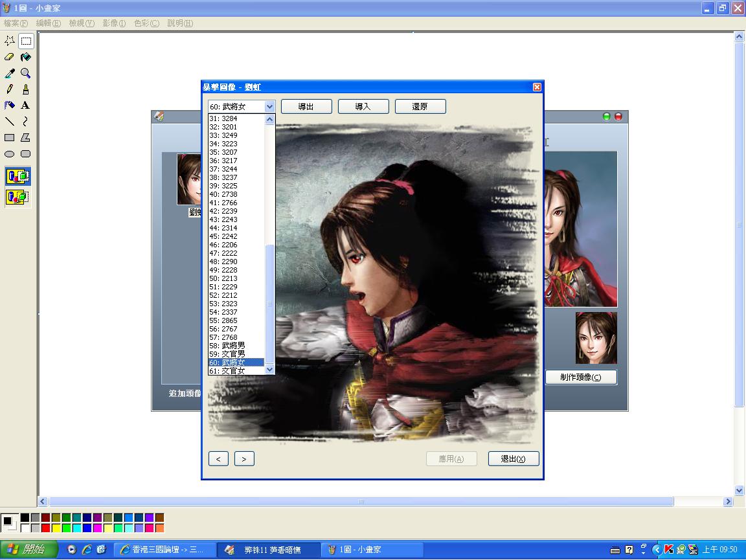The image size is (746, 560).
Task: Go to next image with > button
Action: (x=244, y=458)
